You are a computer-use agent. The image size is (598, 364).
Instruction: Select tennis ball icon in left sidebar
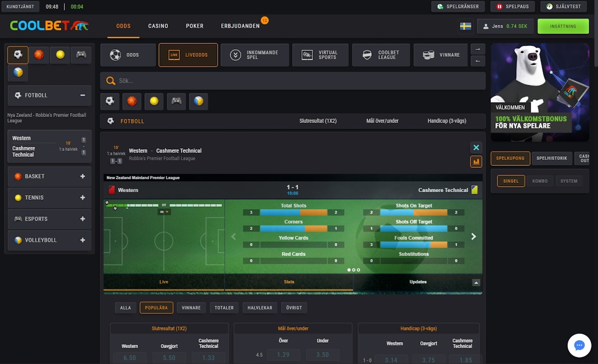(60, 55)
